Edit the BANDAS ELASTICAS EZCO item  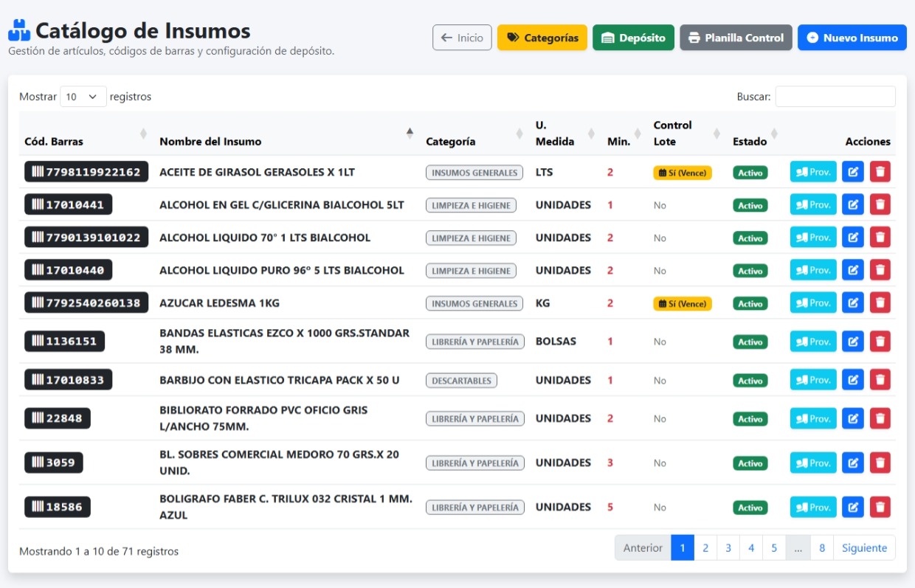[852, 341]
